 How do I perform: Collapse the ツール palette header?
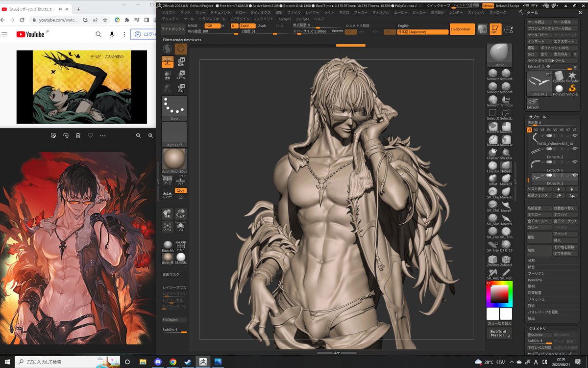(x=532, y=13)
